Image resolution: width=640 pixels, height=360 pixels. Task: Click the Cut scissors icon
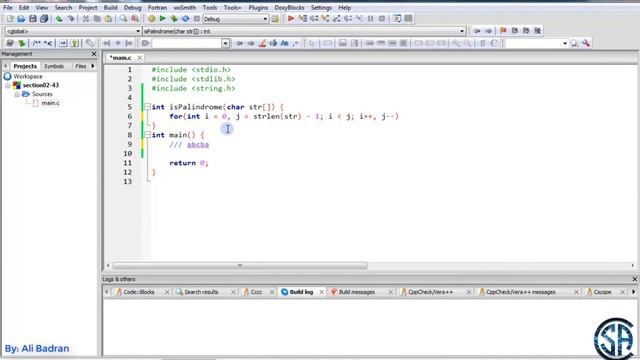point(86,19)
